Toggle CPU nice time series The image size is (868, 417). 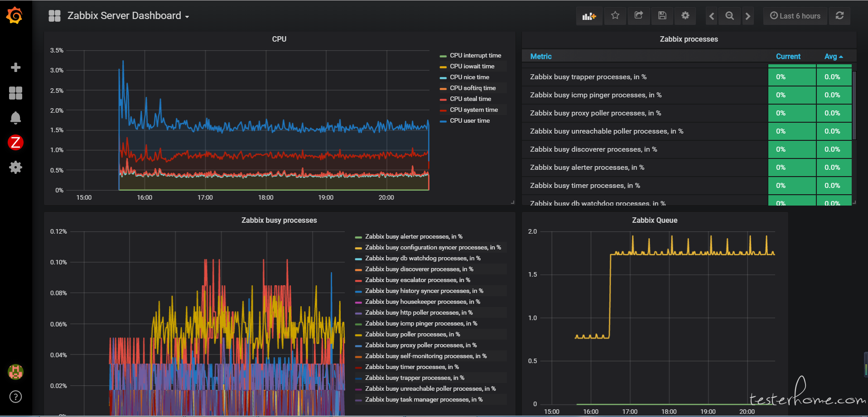(x=469, y=77)
